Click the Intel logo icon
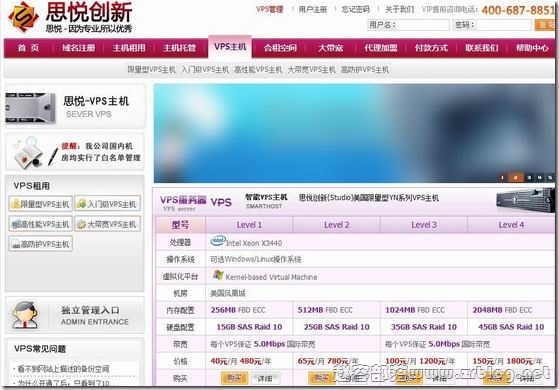The width and height of the screenshot is (559, 390). click(x=218, y=241)
